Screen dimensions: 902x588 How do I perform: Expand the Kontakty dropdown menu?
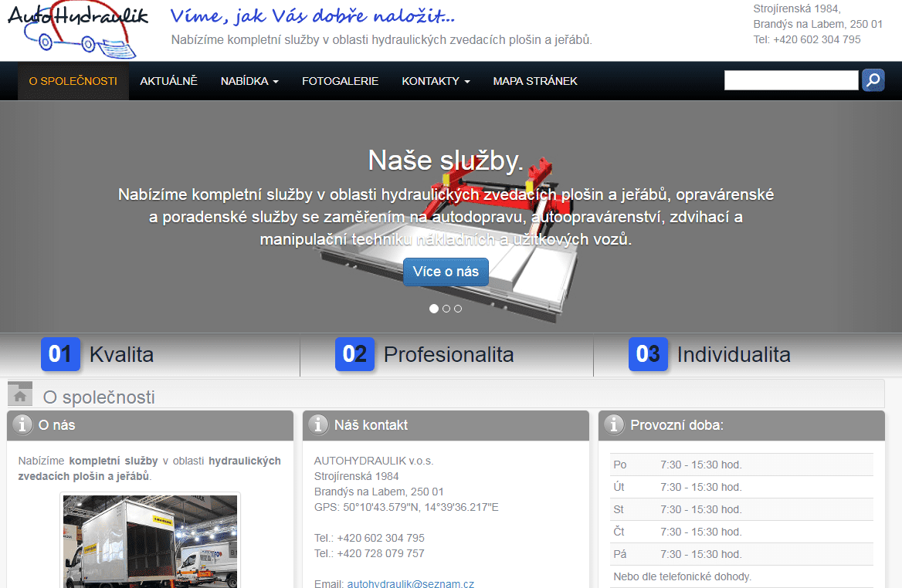[436, 81]
